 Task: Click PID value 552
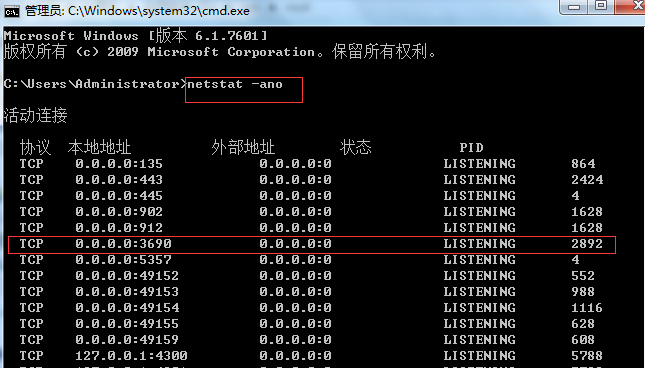(583, 276)
